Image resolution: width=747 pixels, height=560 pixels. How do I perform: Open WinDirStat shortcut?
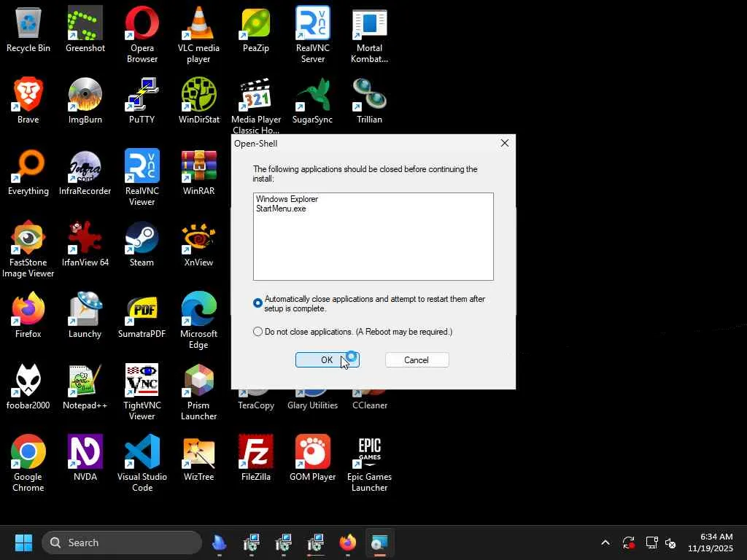(x=198, y=101)
